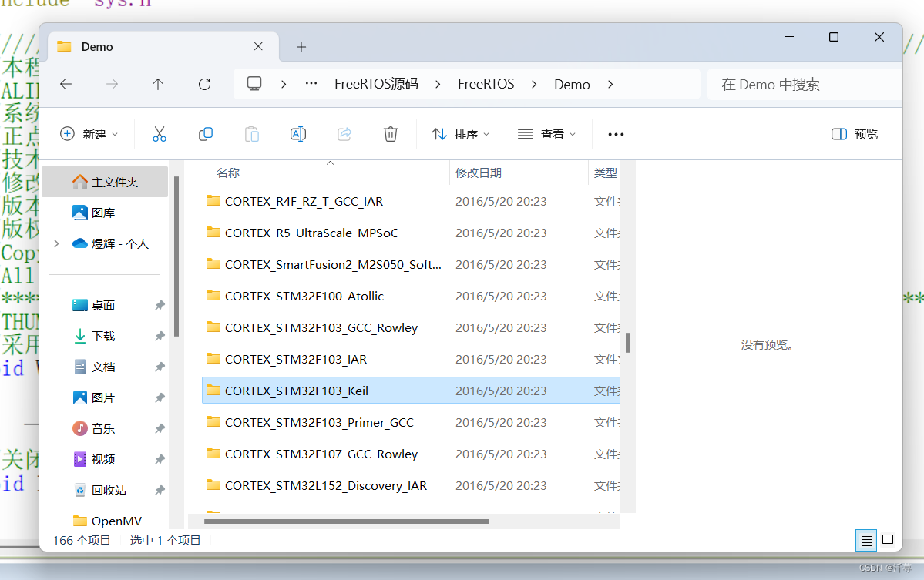Select folder CORTEX_STM32F100_Atollic

(411, 297)
